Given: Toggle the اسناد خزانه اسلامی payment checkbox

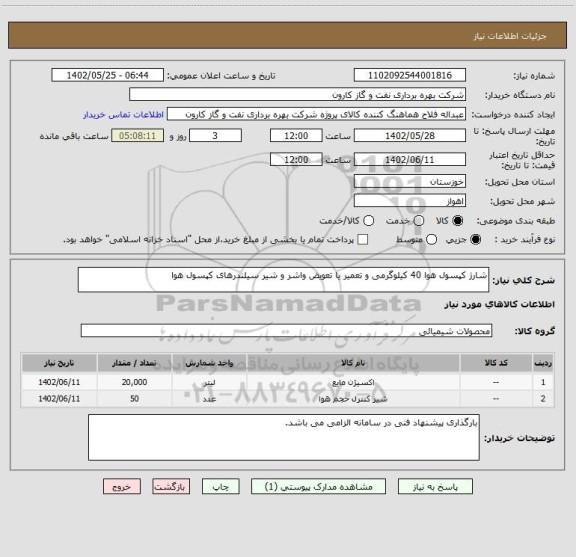Looking at the screenshot, I should (363, 240).
